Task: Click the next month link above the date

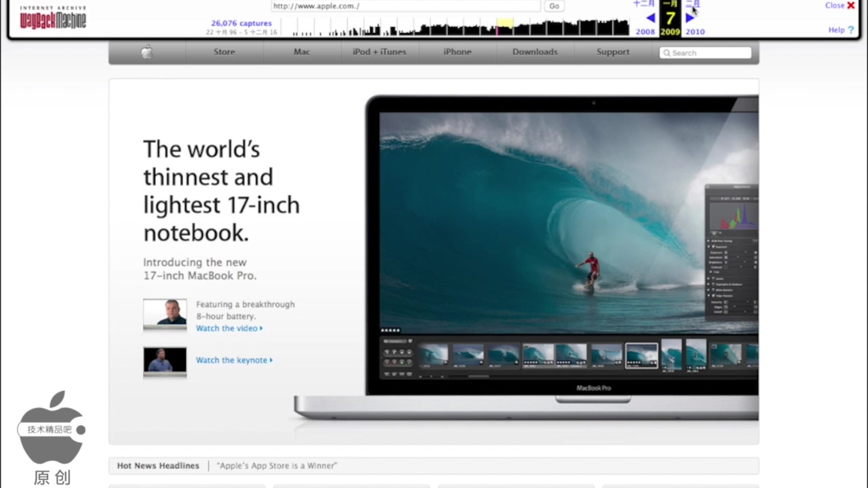Action: click(x=693, y=4)
